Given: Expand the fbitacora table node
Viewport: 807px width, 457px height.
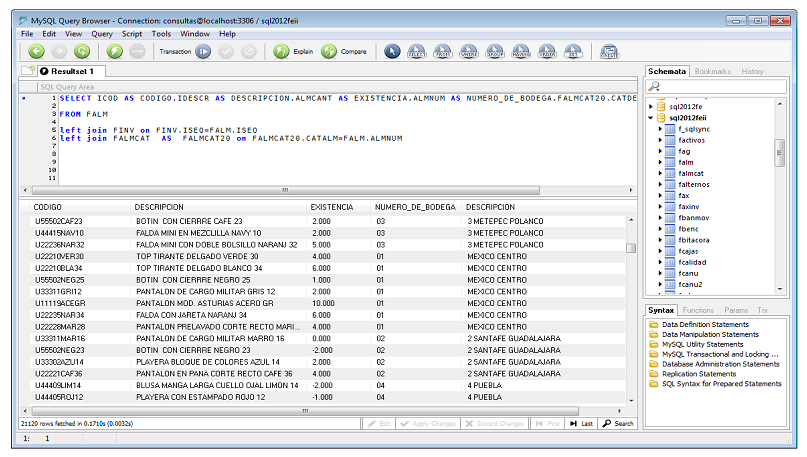Looking at the screenshot, I should [x=660, y=240].
